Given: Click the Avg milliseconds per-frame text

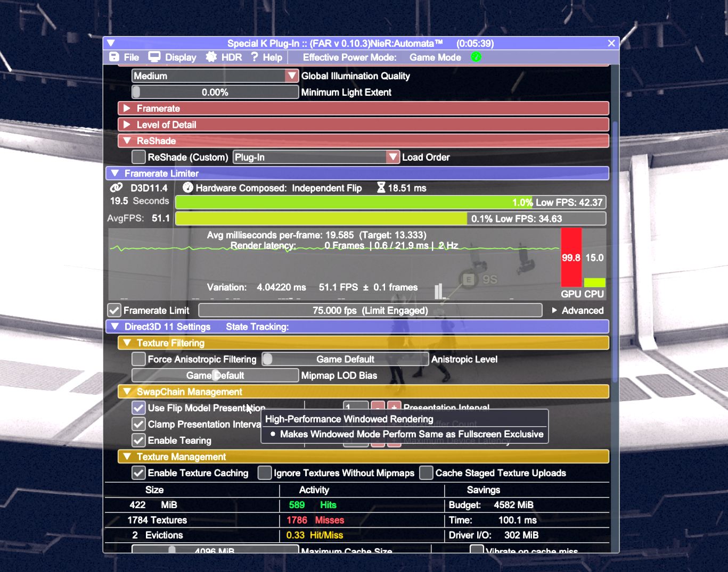Looking at the screenshot, I should point(316,235).
